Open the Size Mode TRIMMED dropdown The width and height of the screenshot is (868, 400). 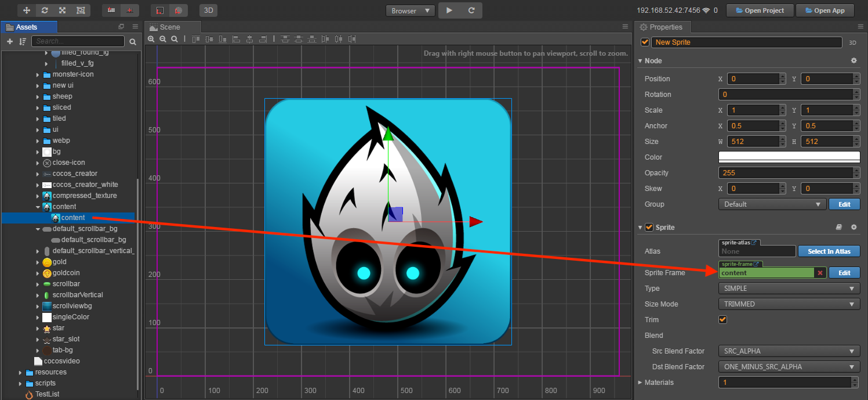(789, 304)
